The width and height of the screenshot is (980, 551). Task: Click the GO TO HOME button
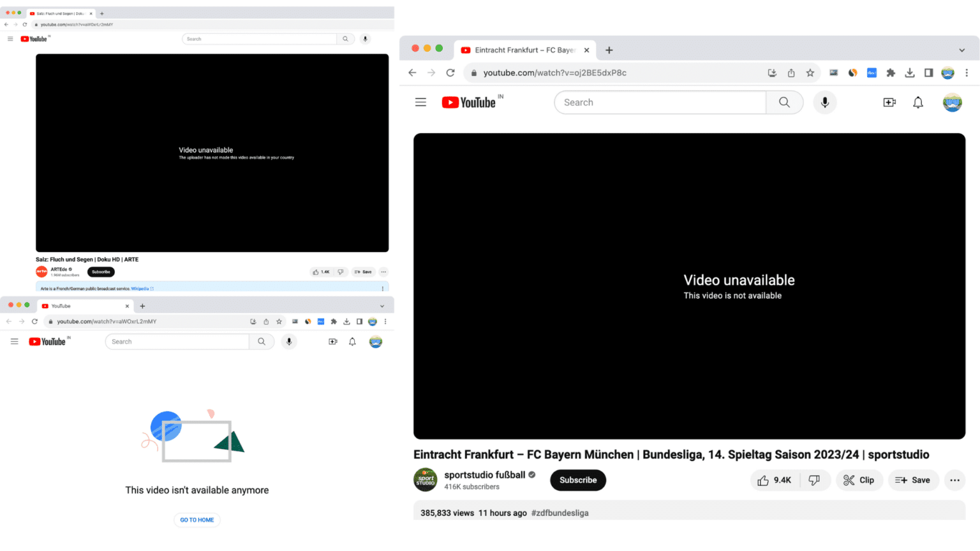click(197, 520)
